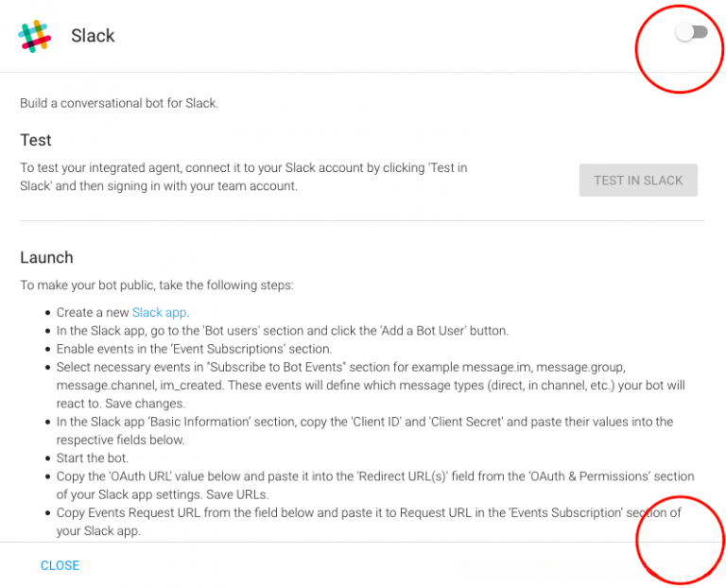This screenshot has height=588, width=726.
Task: Click the 'Slack' dialog title
Action: (x=93, y=36)
